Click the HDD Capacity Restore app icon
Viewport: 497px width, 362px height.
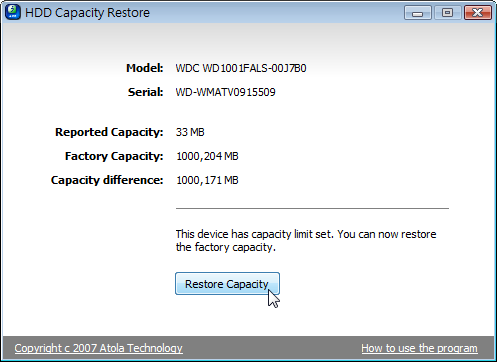click(x=13, y=12)
